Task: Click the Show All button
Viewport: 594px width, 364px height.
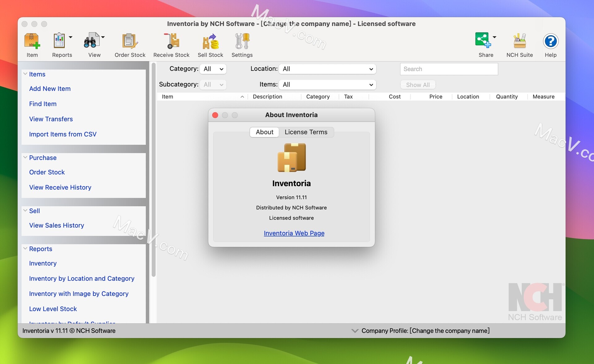Action: coord(417,84)
